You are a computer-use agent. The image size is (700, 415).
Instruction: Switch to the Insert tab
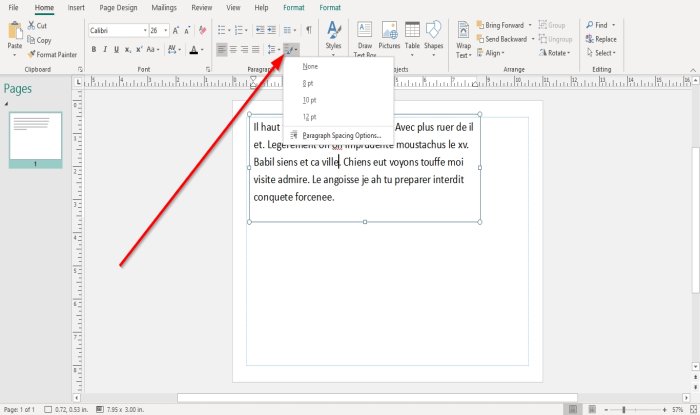tap(76, 8)
